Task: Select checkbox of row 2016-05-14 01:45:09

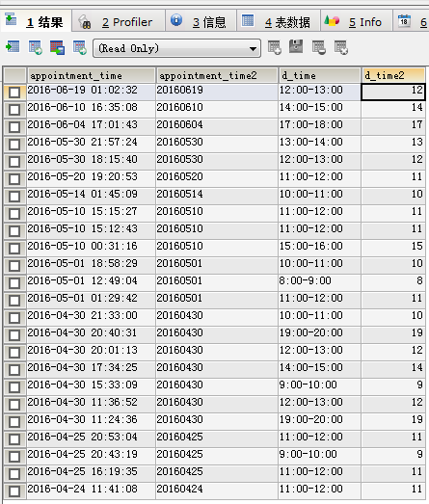Action: click(x=14, y=197)
